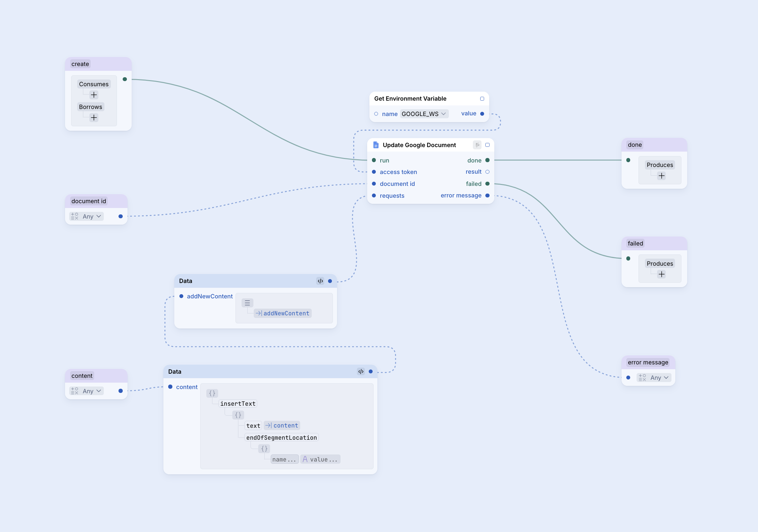Click the run input port
Image resolution: width=758 pixels, height=532 pixels.
tap(374, 160)
